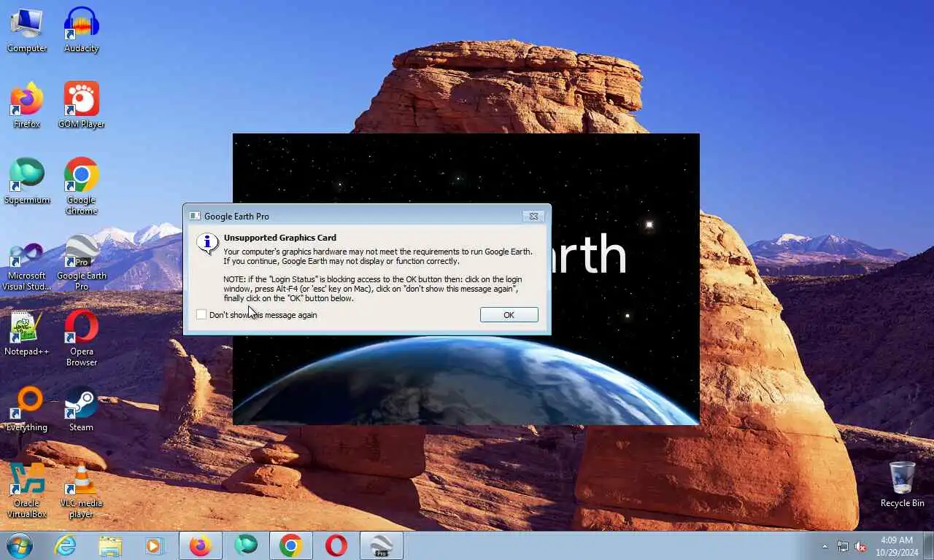Screen dimensions: 934x560
Task: Select the Notepad++ desktop shortcut
Action: point(27,334)
